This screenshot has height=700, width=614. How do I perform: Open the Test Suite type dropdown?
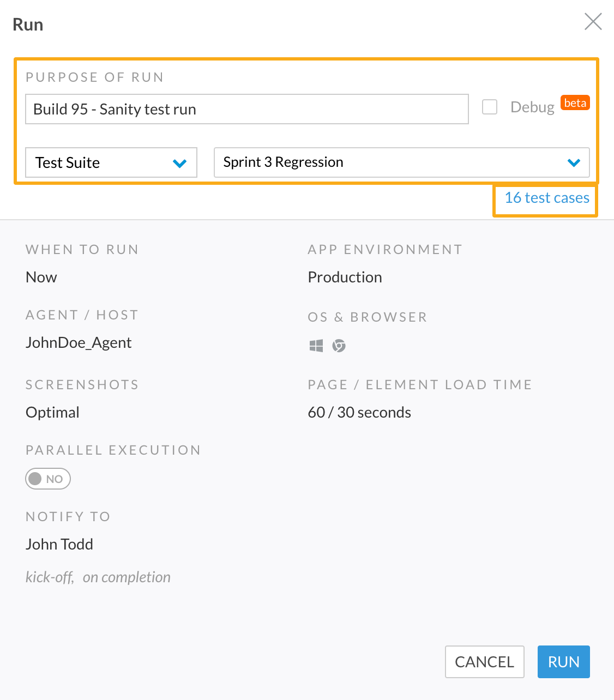click(111, 162)
